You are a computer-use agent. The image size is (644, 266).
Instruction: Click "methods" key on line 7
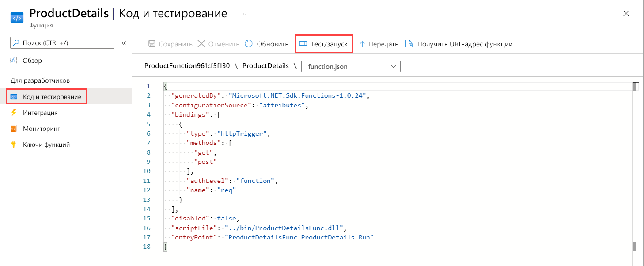(x=204, y=143)
